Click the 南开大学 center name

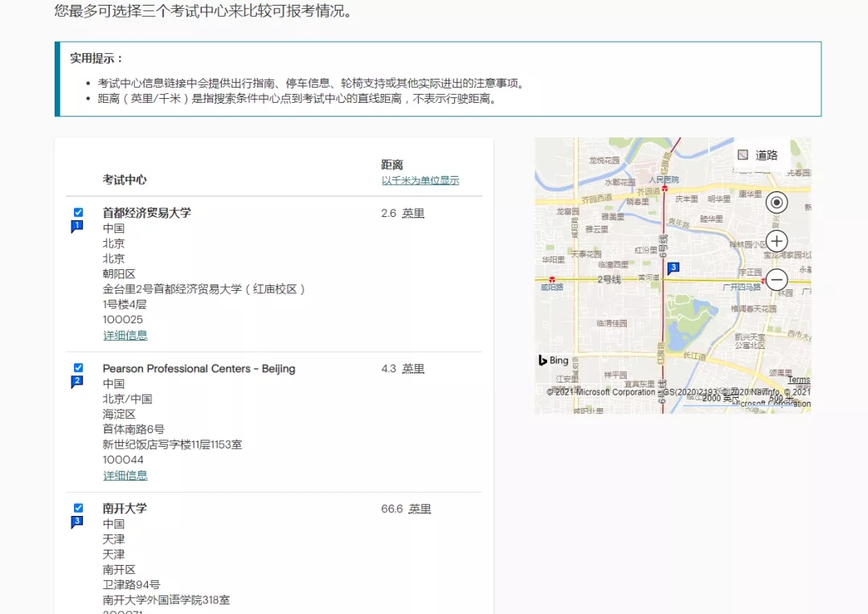coord(125,508)
